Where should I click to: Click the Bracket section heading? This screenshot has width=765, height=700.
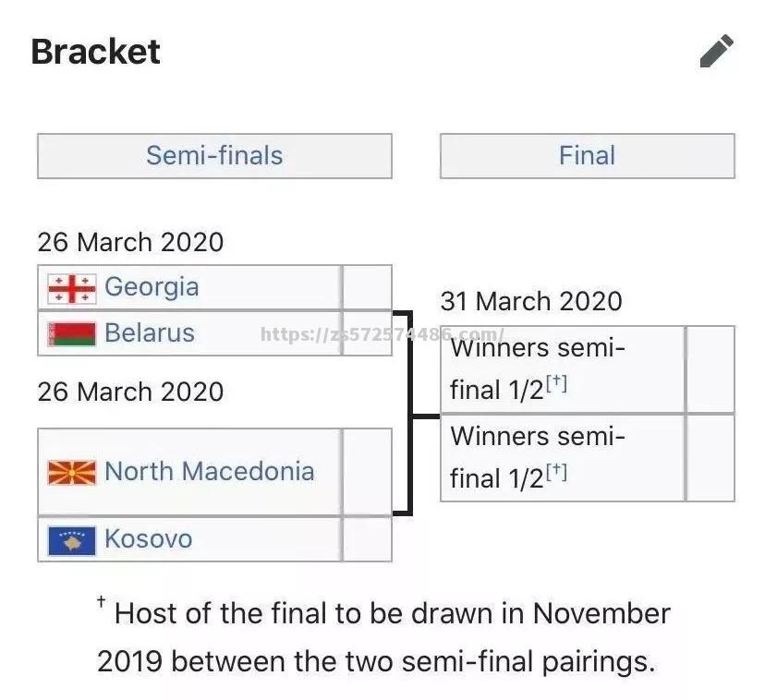[x=96, y=51]
